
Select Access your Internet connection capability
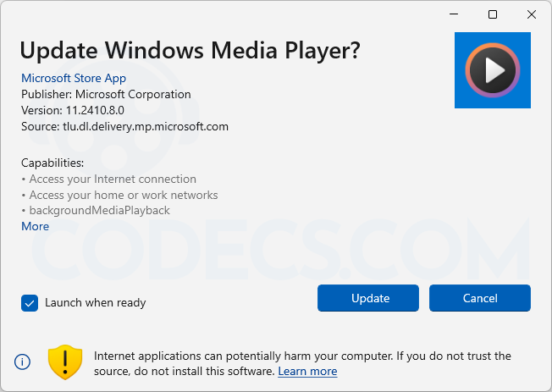[113, 179]
